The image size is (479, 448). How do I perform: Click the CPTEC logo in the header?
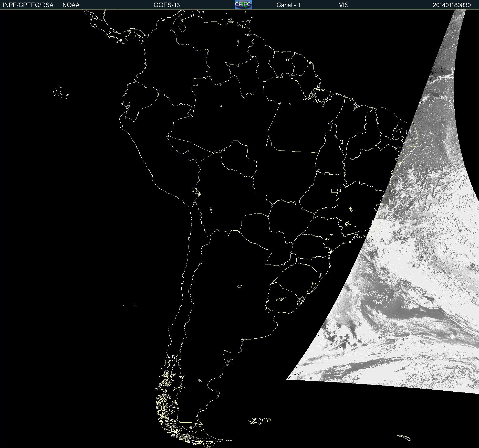click(243, 5)
